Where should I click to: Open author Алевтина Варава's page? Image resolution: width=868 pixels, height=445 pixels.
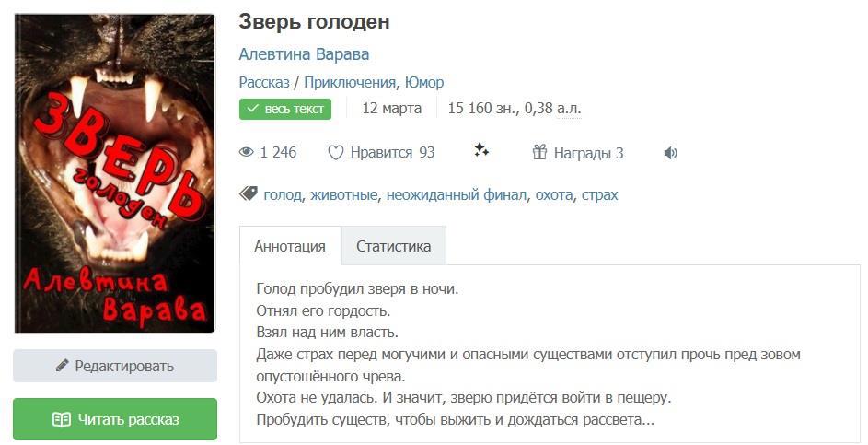click(x=304, y=54)
